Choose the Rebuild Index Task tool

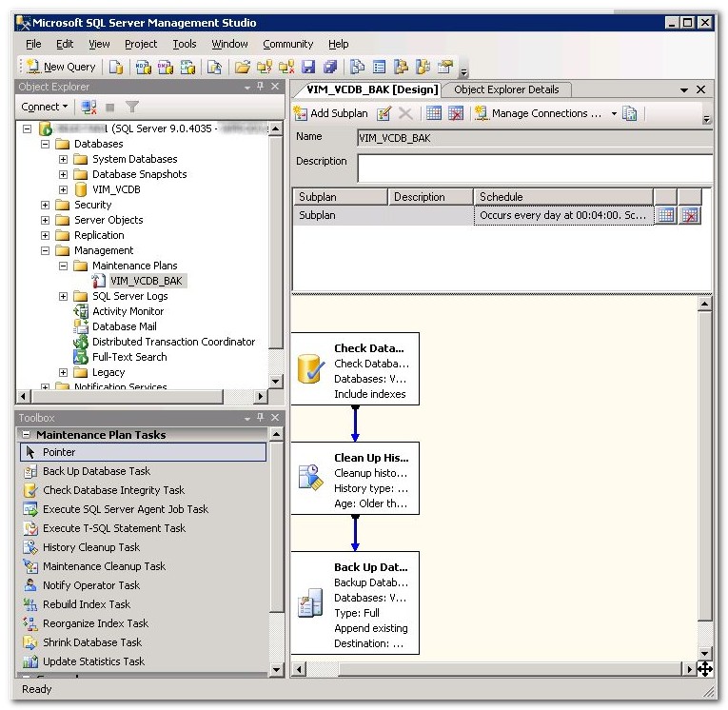coord(87,604)
